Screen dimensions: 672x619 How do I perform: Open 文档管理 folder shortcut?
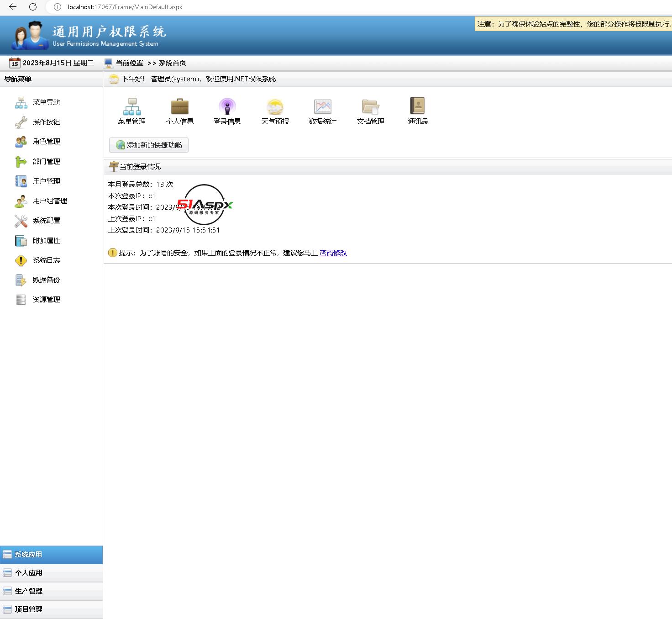coord(371,106)
